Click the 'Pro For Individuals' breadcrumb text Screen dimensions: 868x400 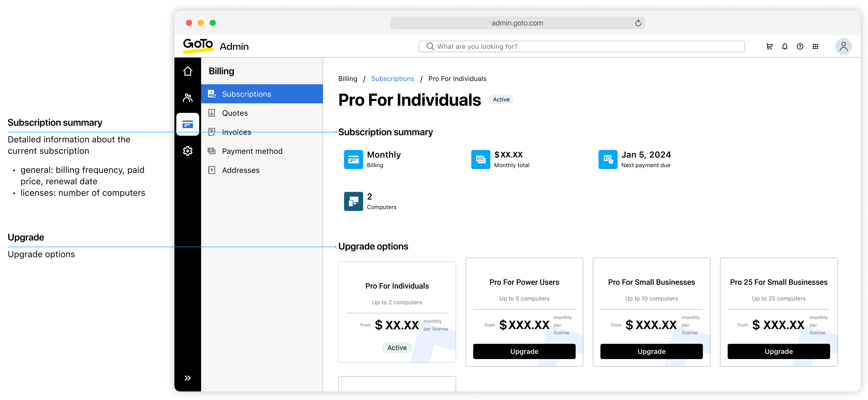[457, 78]
